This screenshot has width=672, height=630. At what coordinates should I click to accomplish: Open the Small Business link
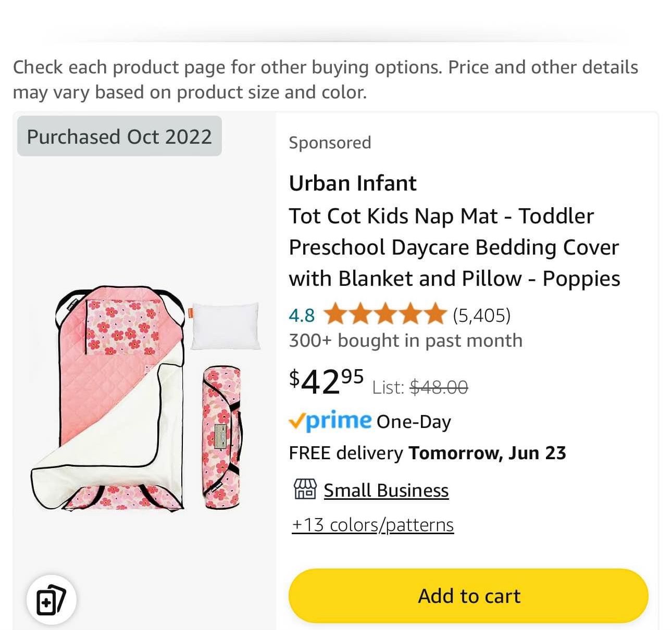[x=385, y=489]
